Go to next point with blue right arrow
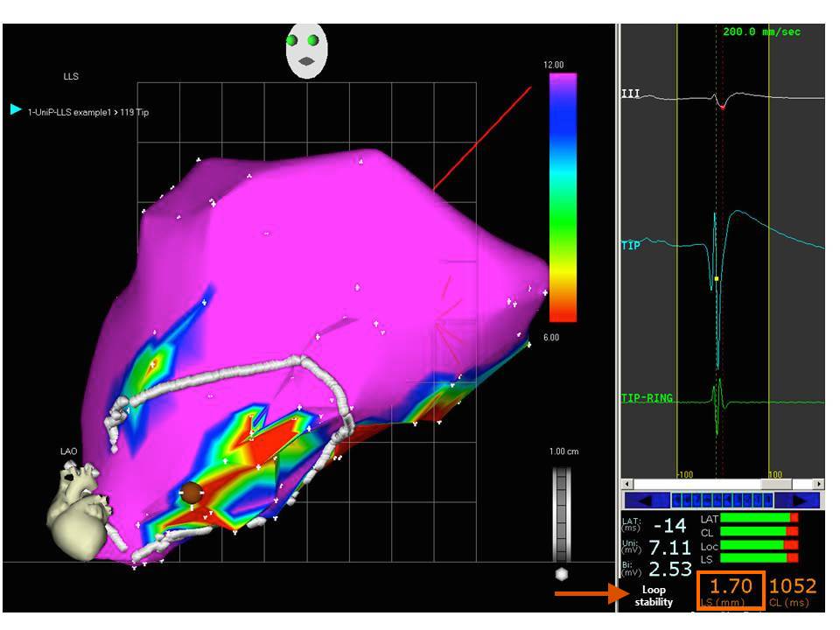This screenshot has width=840, height=630. pyautogui.click(x=798, y=500)
